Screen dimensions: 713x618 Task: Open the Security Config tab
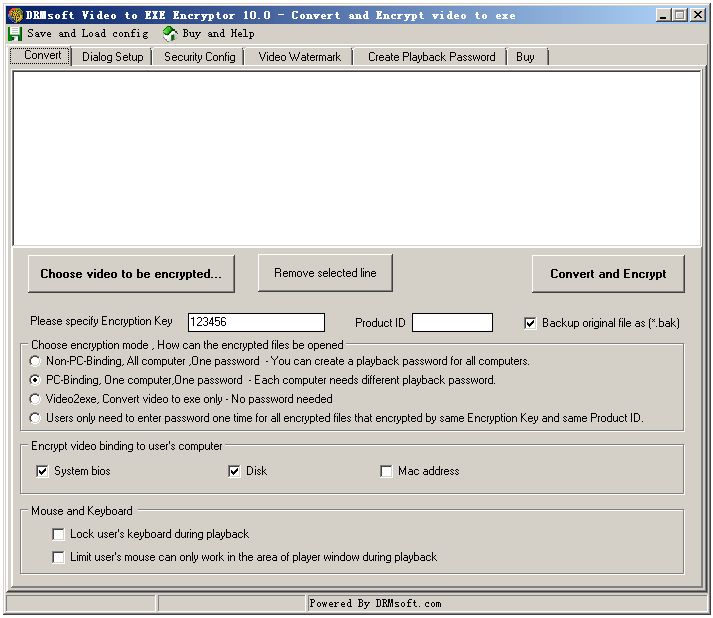point(200,57)
